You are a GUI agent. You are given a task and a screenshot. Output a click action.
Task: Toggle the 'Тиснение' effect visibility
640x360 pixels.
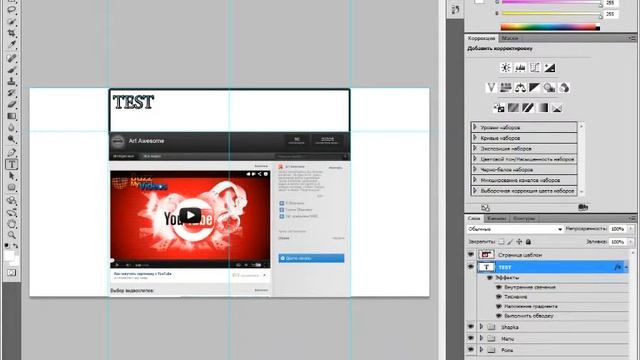pos(498,297)
